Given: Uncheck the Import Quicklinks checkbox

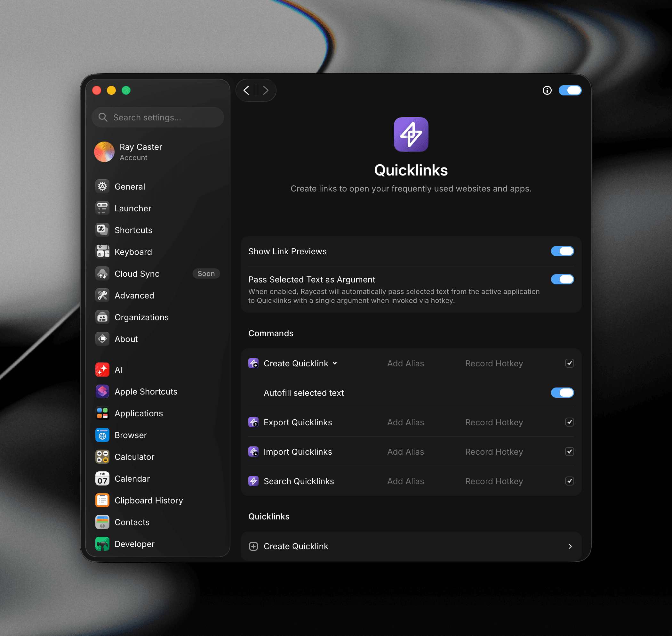Looking at the screenshot, I should coord(569,452).
